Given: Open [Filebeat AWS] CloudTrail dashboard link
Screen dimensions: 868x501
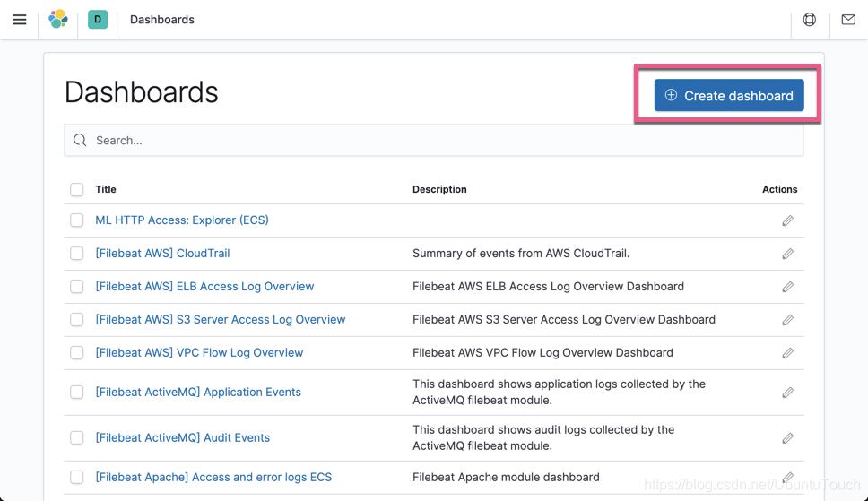Looking at the screenshot, I should (x=162, y=253).
